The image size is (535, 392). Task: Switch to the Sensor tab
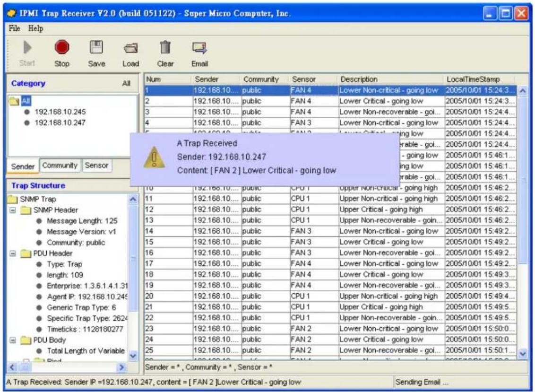click(96, 166)
